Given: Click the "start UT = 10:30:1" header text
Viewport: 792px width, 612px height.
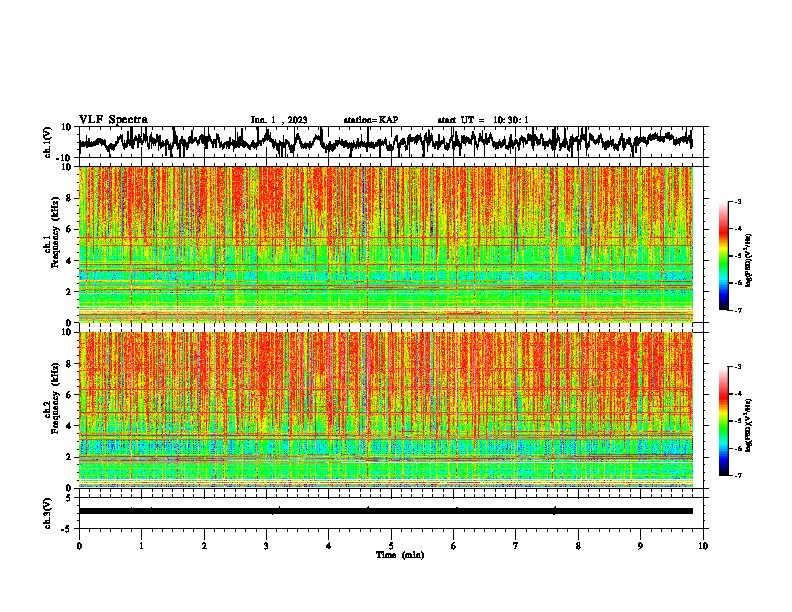Looking at the screenshot, I should (483, 120).
